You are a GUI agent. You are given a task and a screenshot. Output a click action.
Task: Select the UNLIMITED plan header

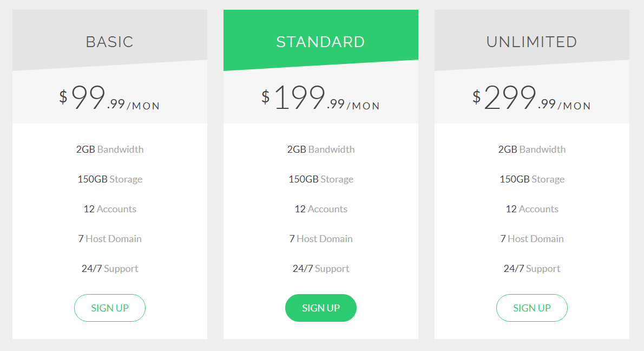[x=531, y=41]
